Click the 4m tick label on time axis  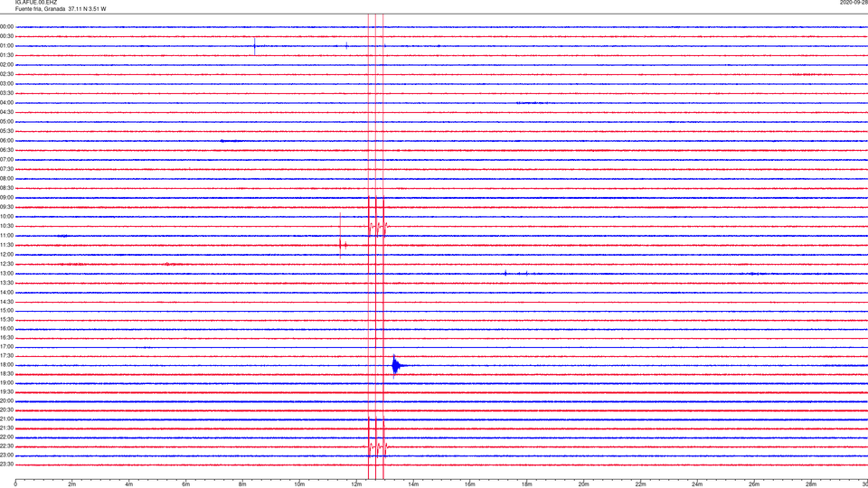129,484
